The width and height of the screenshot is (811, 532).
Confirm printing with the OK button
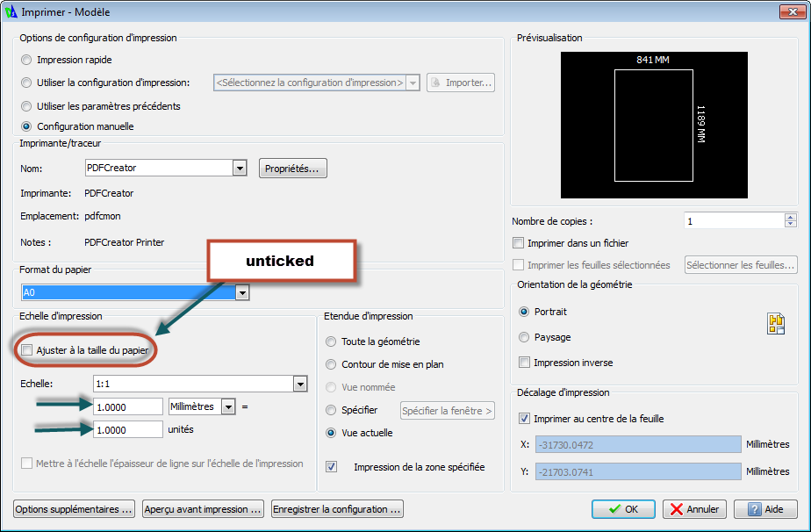(x=623, y=509)
